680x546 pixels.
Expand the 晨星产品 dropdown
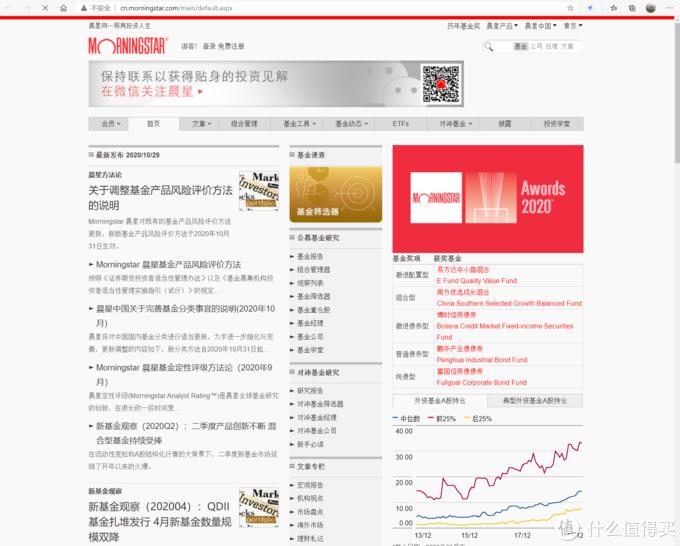502,26
